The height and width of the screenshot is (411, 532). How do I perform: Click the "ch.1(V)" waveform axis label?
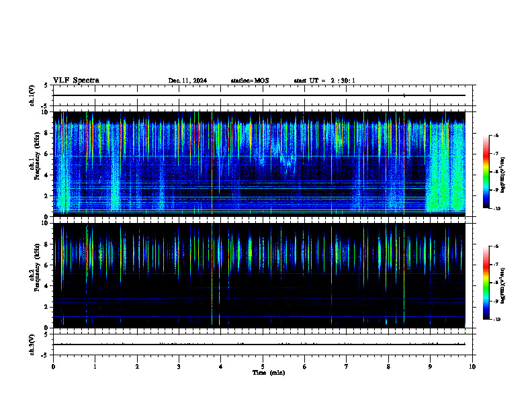coord(32,95)
